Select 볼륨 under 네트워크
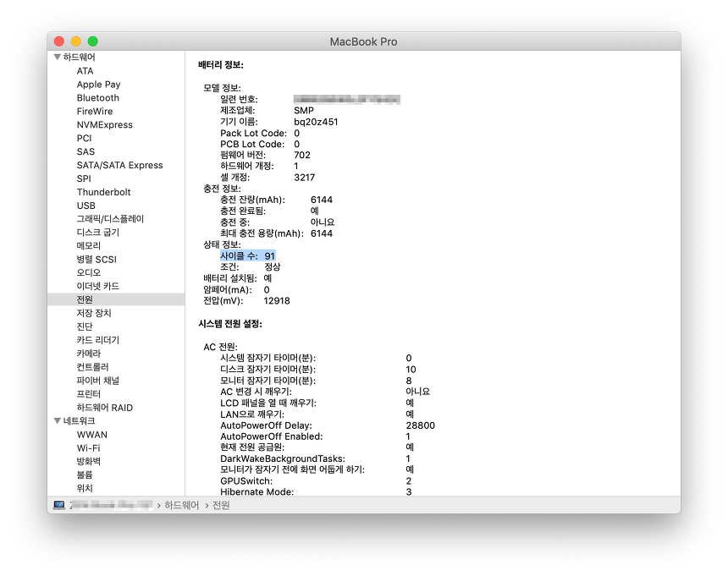This screenshot has height=576, width=728. click(x=85, y=475)
